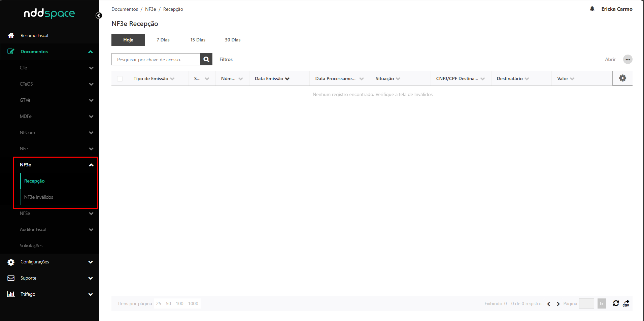Image resolution: width=644 pixels, height=321 pixels.
Task: Open NF3e Inválidos in the sidebar
Action: (x=39, y=197)
